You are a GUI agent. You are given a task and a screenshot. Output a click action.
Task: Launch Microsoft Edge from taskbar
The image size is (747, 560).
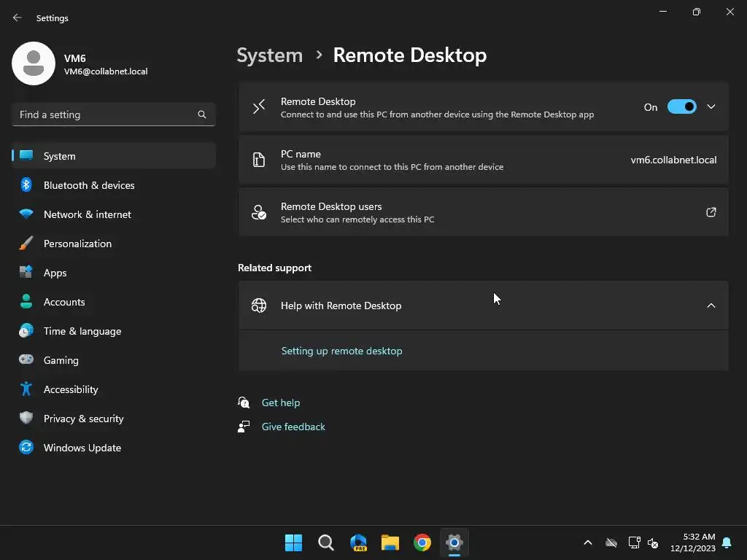click(x=358, y=542)
